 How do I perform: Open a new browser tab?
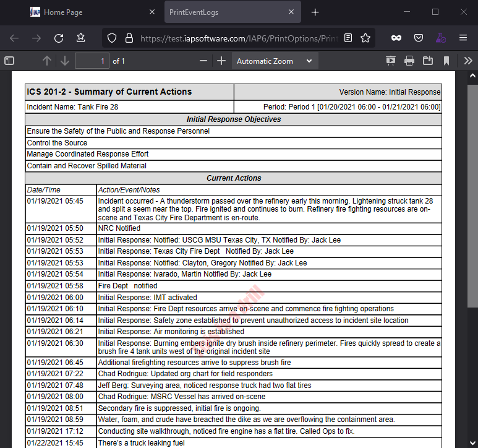[x=315, y=12]
